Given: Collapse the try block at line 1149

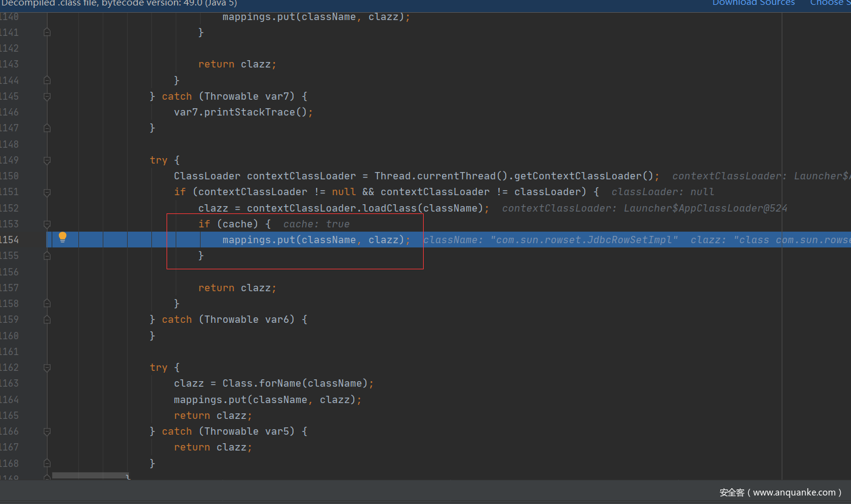Looking at the screenshot, I should 47,160.
